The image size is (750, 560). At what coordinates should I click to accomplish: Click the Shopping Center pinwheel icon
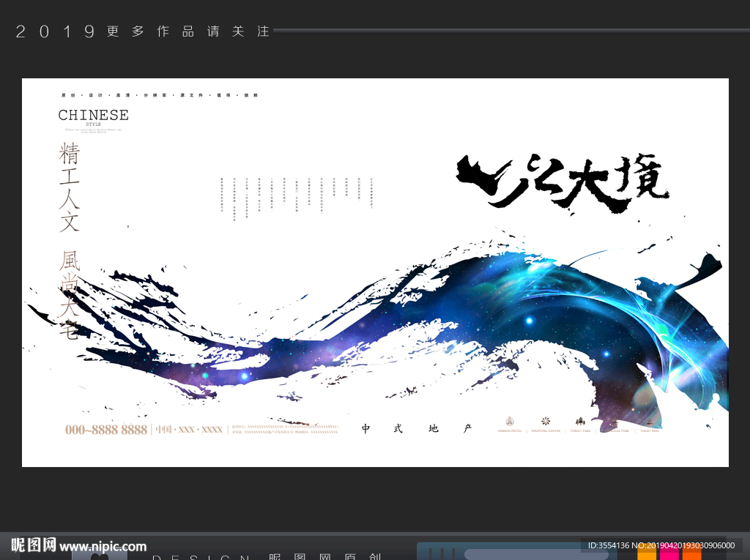click(545, 422)
